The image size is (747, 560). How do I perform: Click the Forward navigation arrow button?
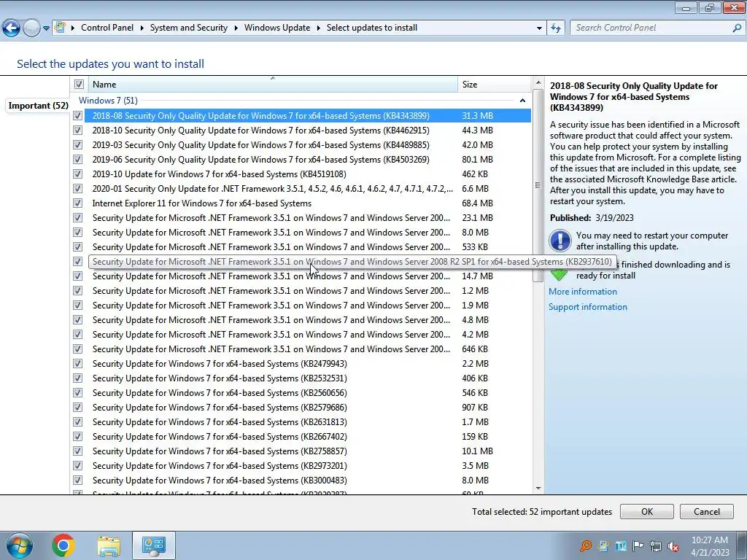pyautogui.click(x=31, y=28)
